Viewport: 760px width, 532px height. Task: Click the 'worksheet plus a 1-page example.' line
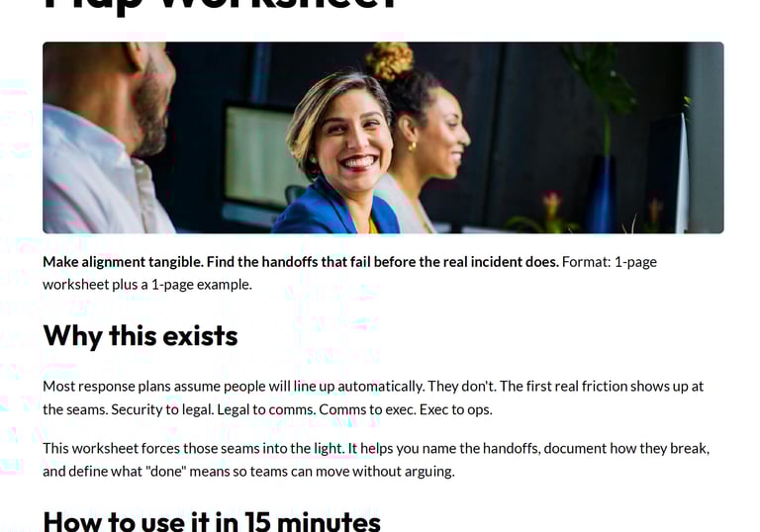[x=147, y=285]
